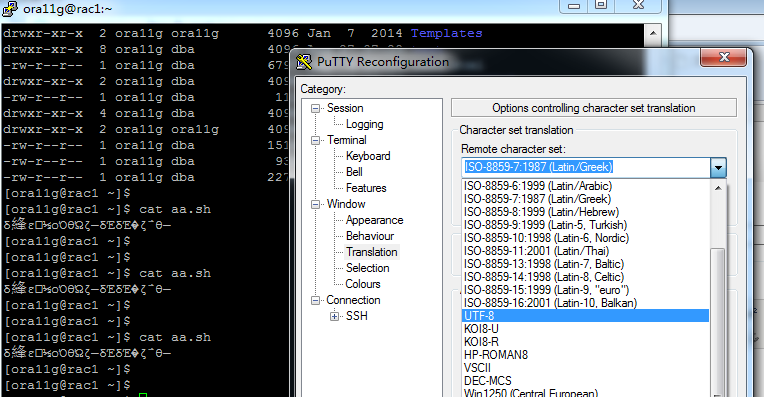Click the Templates directory name in terminal

tap(446, 33)
